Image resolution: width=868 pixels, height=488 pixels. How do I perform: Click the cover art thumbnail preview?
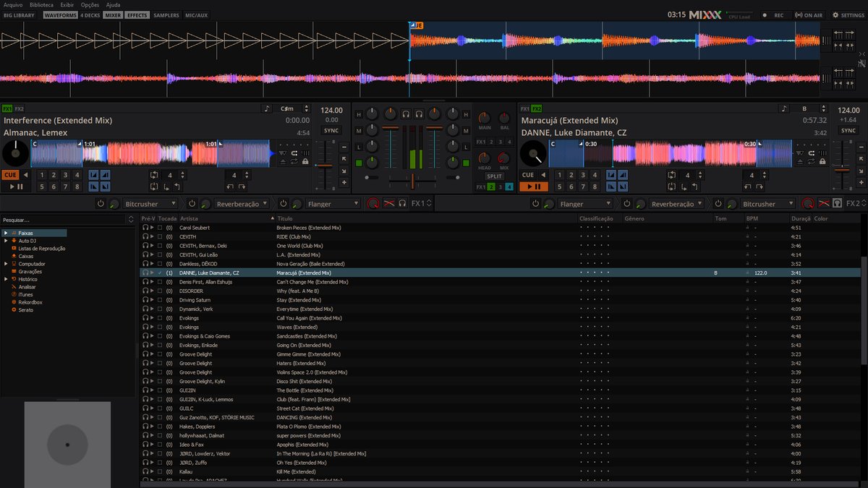click(x=67, y=445)
